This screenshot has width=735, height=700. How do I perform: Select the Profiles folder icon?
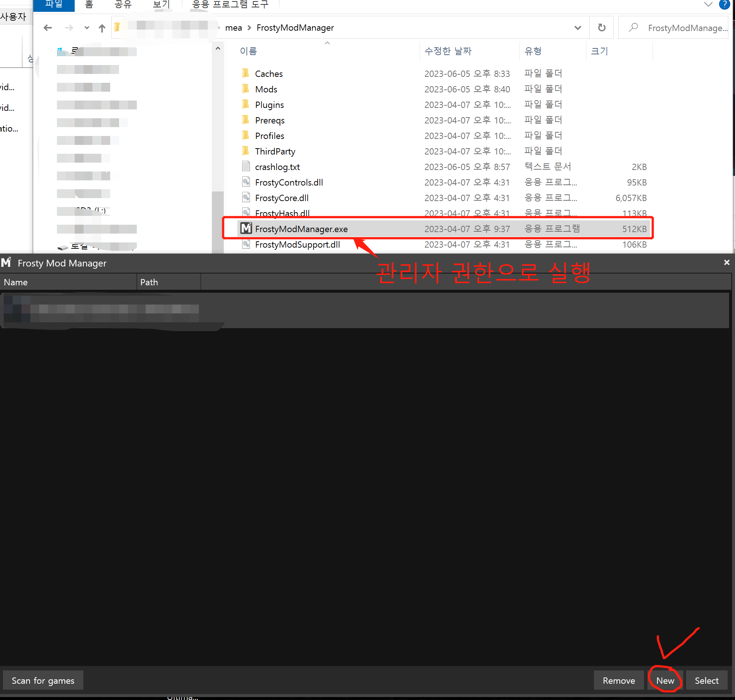(x=245, y=135)
